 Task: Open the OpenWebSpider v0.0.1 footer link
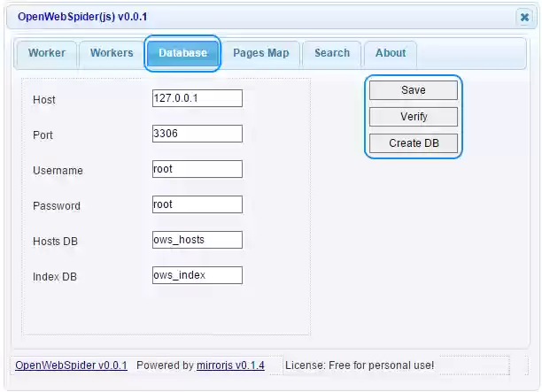[71, 365]
